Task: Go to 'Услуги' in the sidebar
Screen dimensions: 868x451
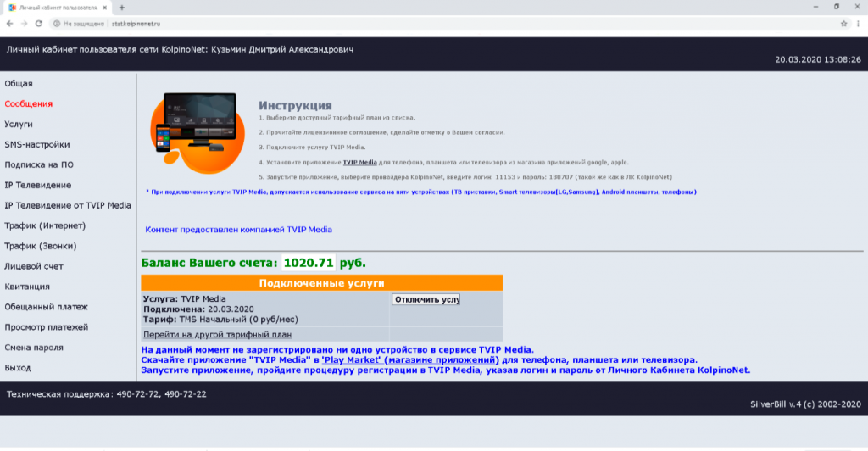Action: (x=19, y=124)
